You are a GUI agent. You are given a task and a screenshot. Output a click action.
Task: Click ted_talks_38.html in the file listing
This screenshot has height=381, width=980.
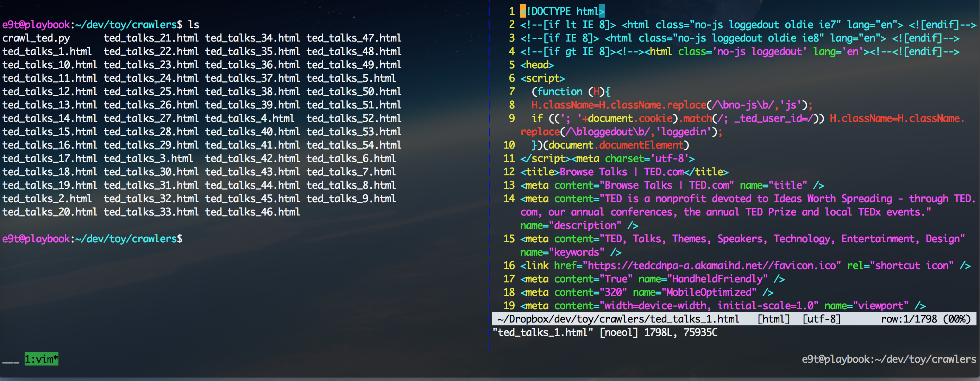tap(253, 91)
